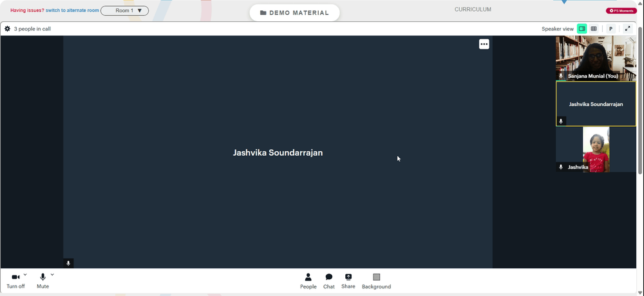Select Sanjana Munial (You) video thumbnail
644x296 pixels.
596,58
